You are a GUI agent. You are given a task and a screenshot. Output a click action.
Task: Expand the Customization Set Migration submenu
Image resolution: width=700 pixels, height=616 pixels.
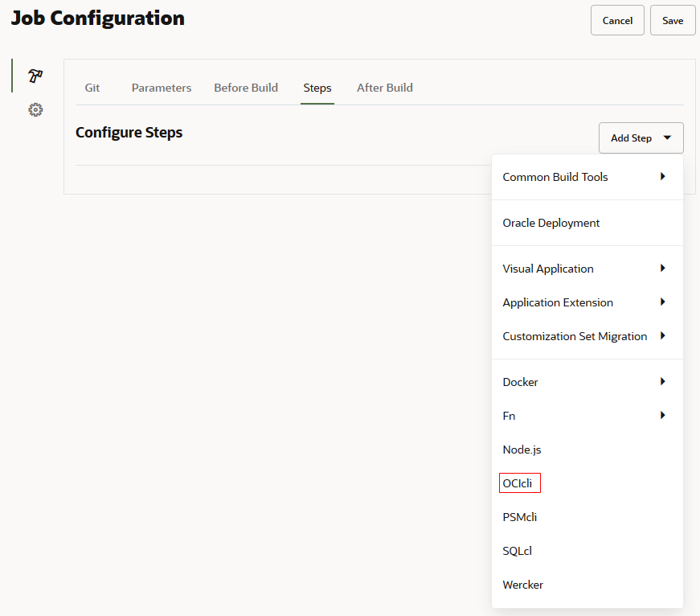(x=574, y=336)
